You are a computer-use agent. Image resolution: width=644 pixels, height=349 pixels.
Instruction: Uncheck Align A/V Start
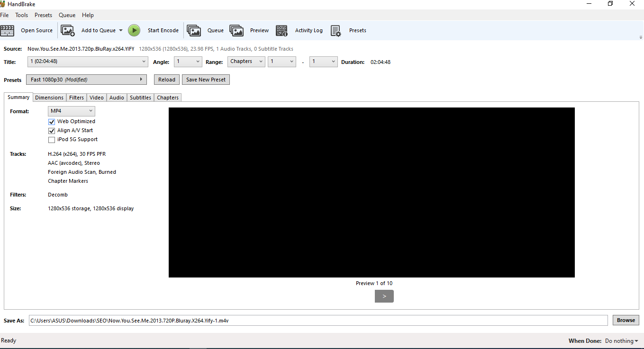click(x=52, y=130)
